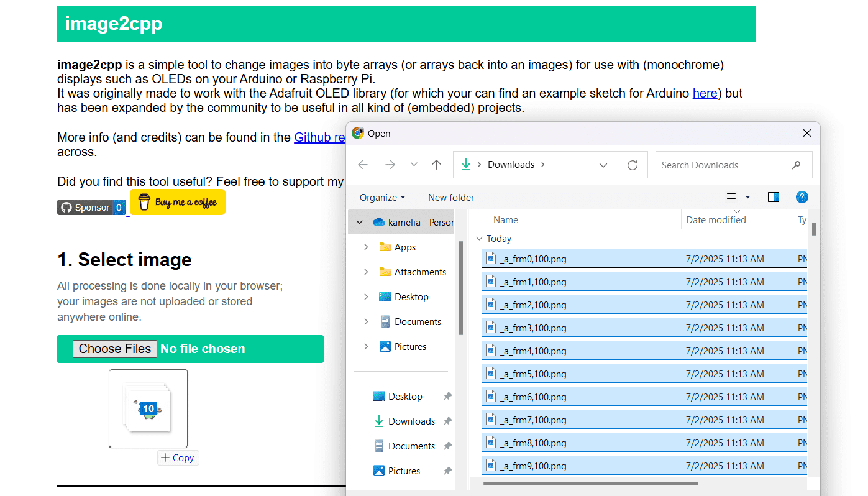Expand the address bar path history dropdown
Screen dimensions: 868x496
(603, 165)
